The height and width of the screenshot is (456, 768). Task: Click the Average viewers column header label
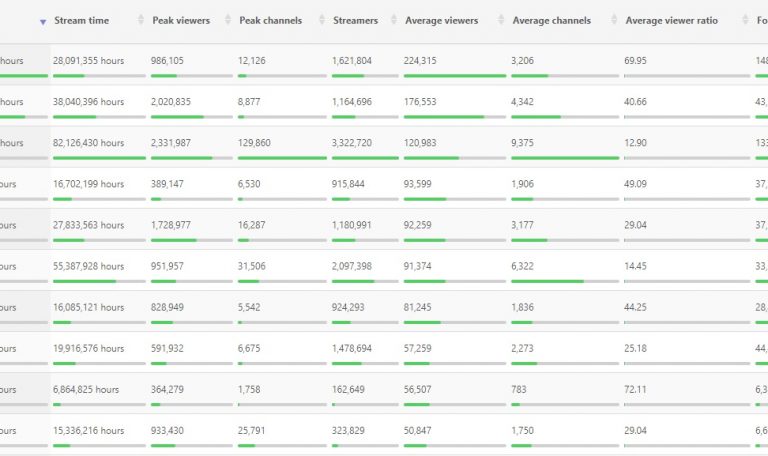point(441,21)
